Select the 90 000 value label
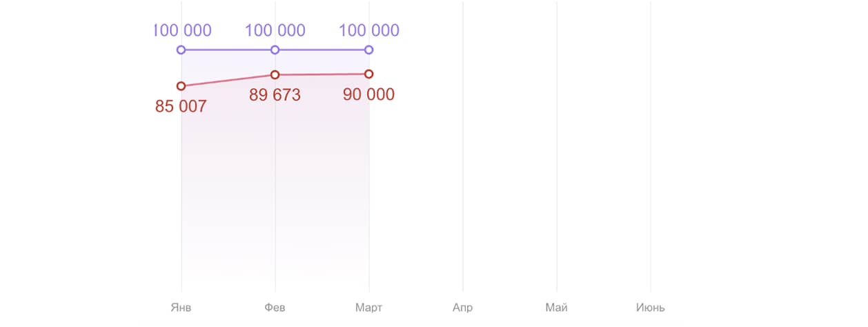Image resolution: width=868 pixels, height=327 pixels. point(368,95)
